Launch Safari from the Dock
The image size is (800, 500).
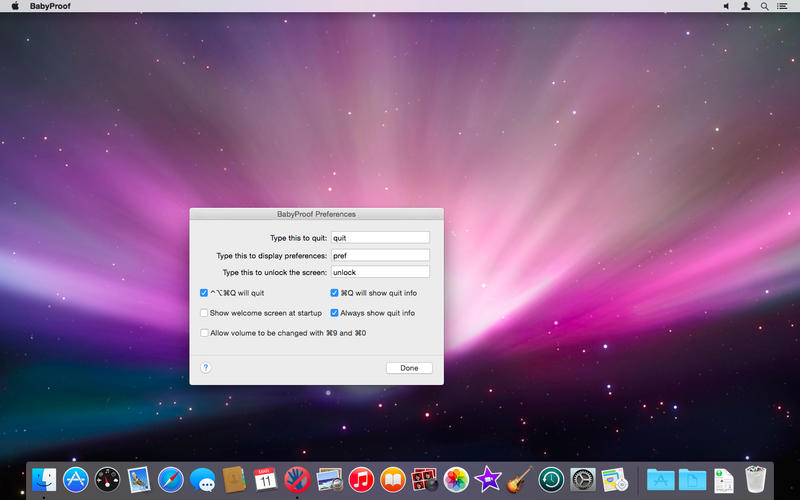[171, 480]
